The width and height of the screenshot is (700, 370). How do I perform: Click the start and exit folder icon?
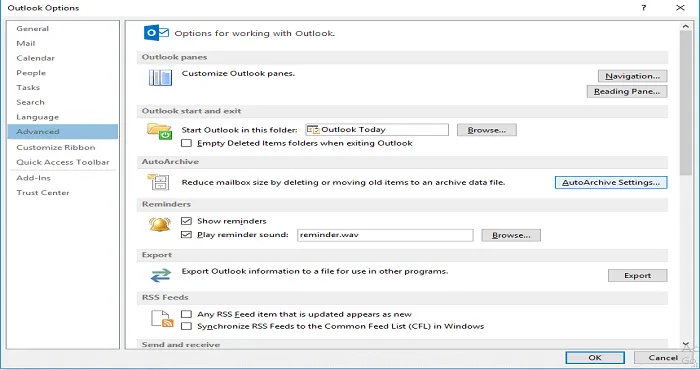[x=159, y=132]
